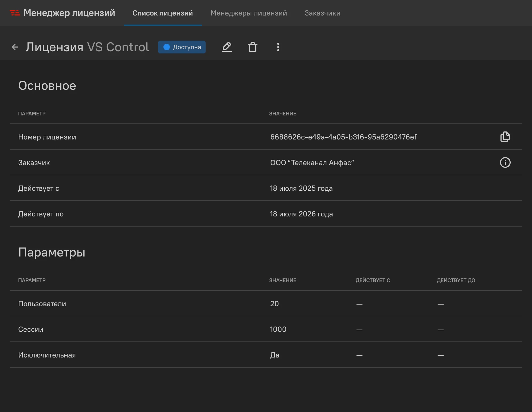Image resolution: width=532 pixels, height=412 pixels.
Task: Click the Действует с row label
Action: [x=39, y=188]
